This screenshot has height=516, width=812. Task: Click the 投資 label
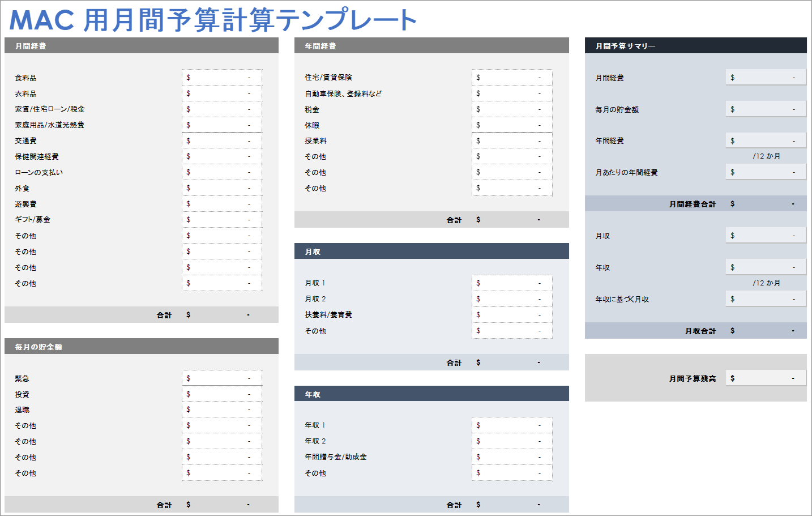tap(22, 394)
